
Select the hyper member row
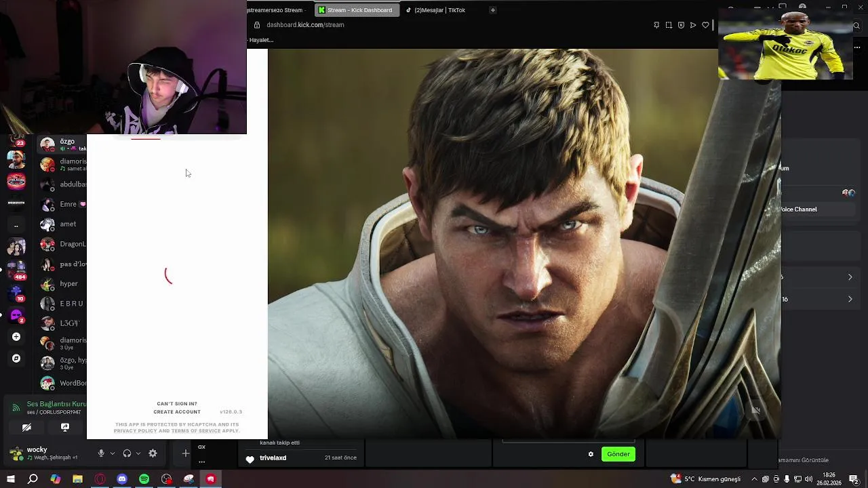click(x=62, y=283)
